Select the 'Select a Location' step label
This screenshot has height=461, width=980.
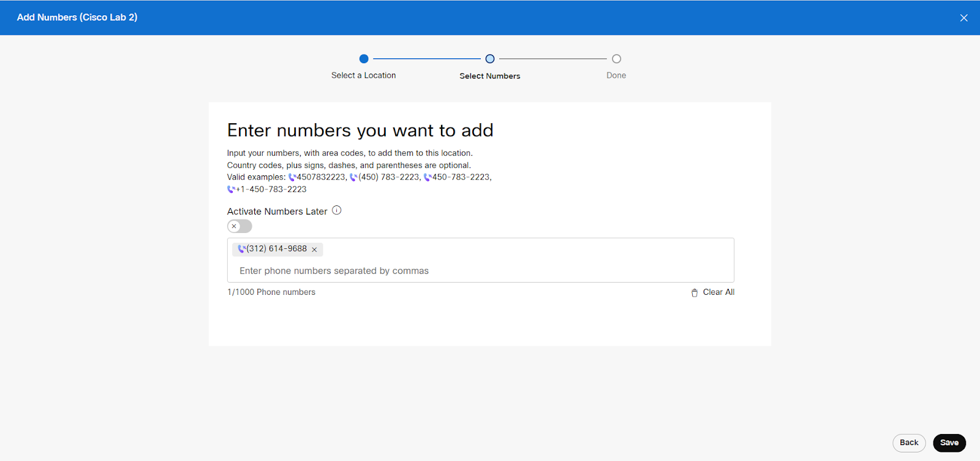[x=364, y=75]
